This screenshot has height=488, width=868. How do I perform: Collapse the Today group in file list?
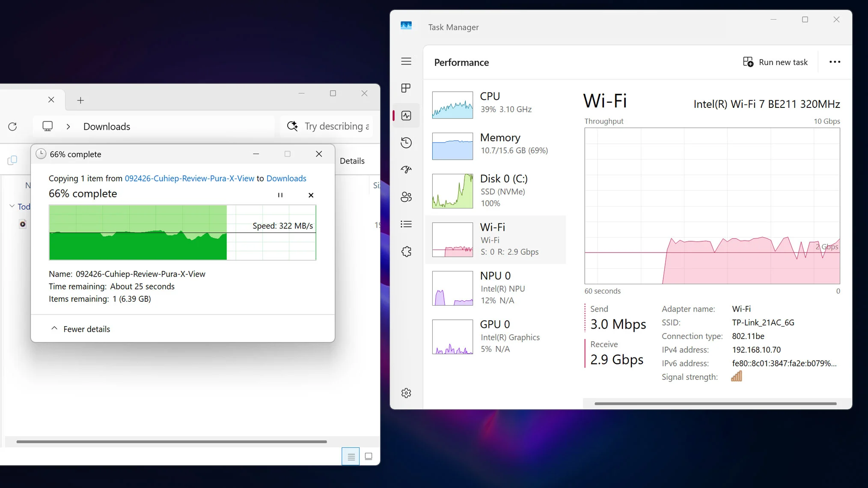[x=12, y=206]
